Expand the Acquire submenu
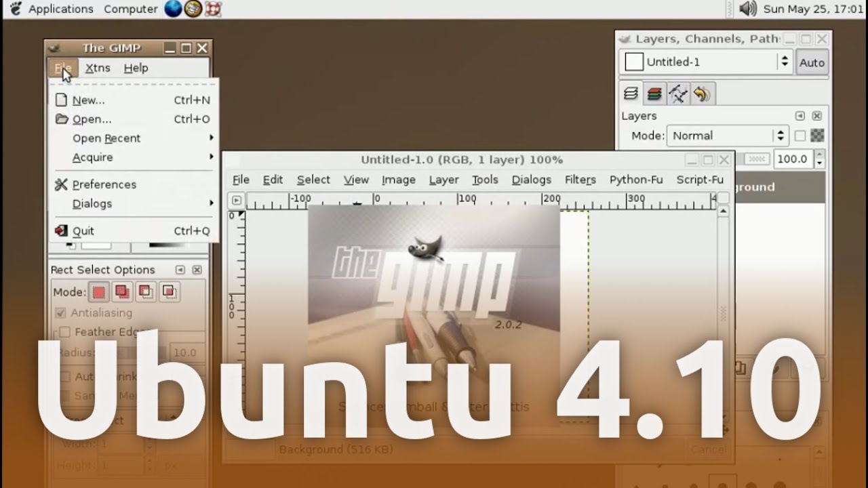868x488 pixels. (134, 157)
